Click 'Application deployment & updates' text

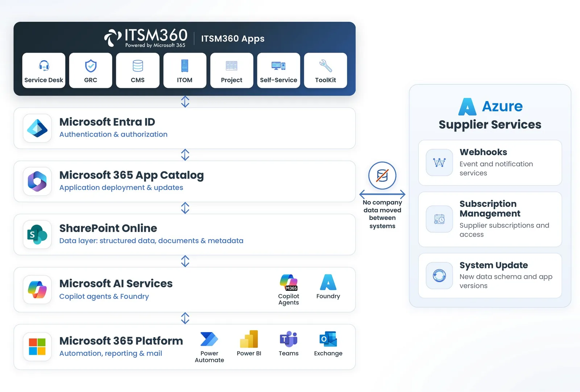[x=121, y=187]
